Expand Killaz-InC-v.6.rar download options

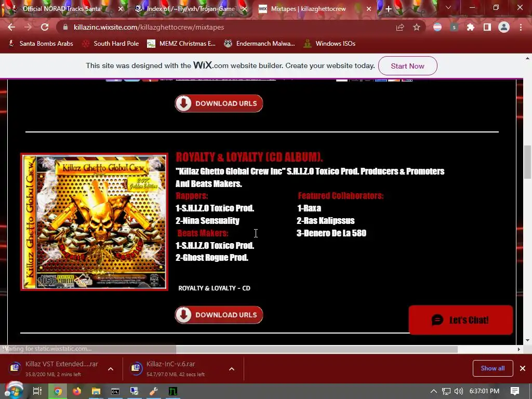pyautogui.click(x=232, y=369)
